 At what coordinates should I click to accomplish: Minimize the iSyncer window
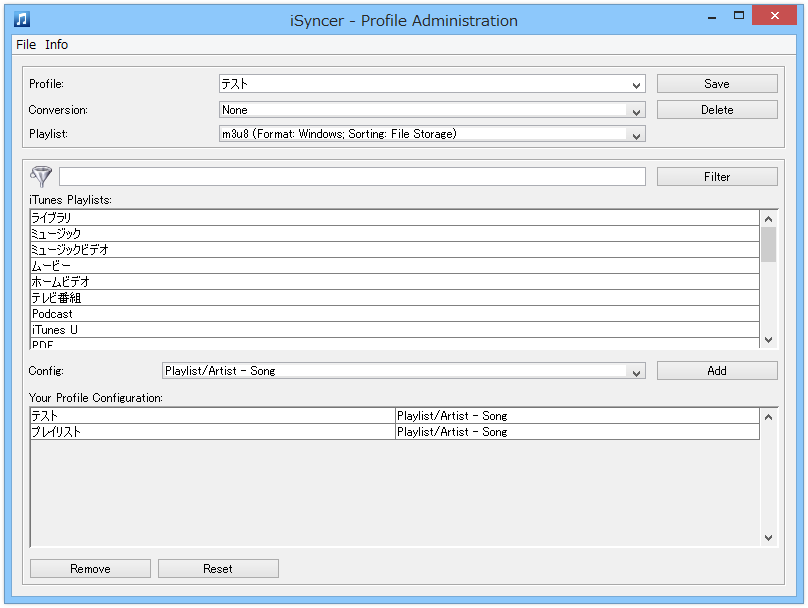point(712,16)
